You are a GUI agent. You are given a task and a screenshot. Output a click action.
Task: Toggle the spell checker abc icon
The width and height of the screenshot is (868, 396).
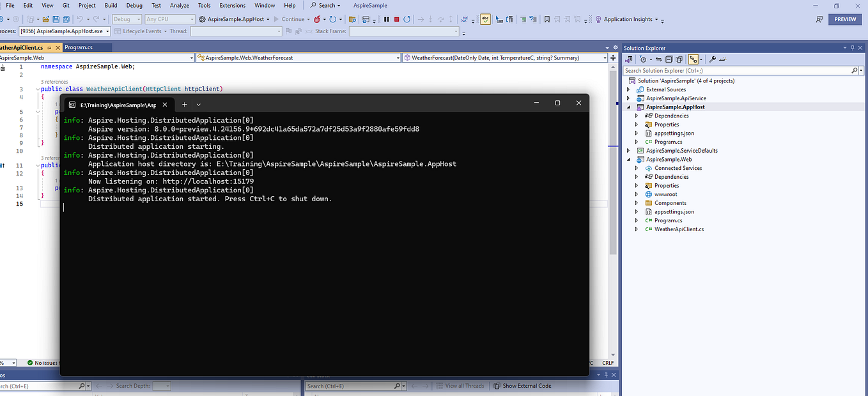point(485,19)
